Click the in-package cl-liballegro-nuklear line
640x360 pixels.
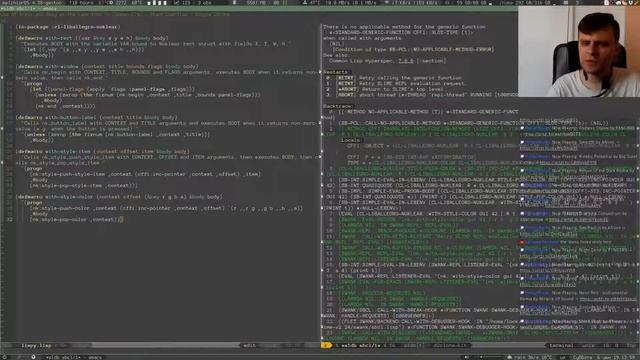[68, 27]
